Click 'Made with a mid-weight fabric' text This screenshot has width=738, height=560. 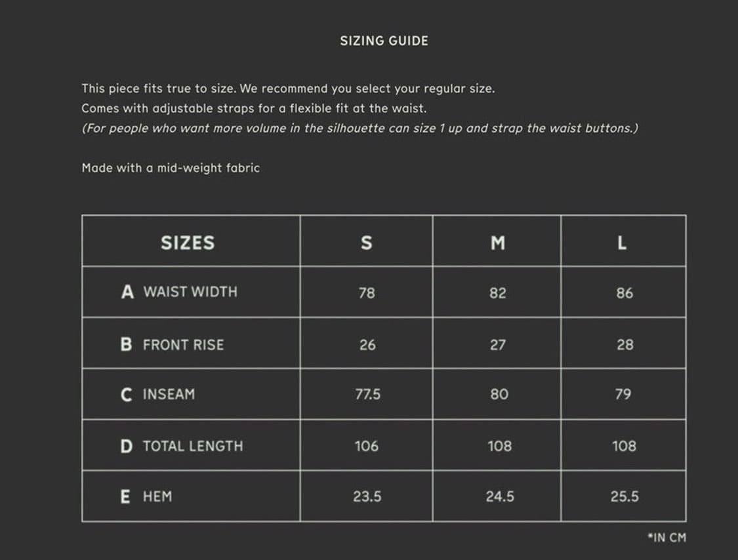pos(171,168)
